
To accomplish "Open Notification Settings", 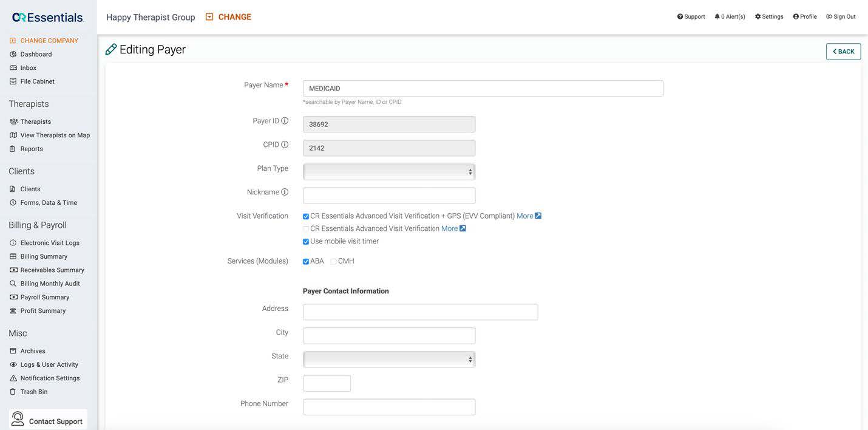I will (x=50, y=378).
